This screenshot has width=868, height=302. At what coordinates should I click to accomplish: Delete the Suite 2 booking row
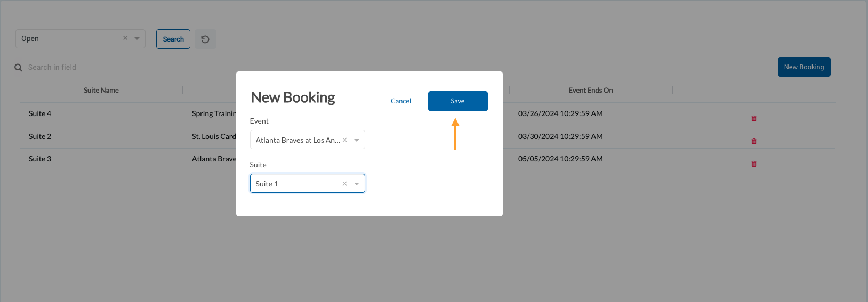click(754, 141)
